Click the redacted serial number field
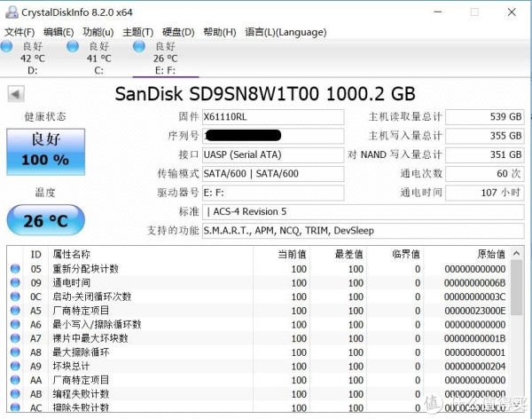This screenshot has height=419, width=532. click(273, 136)
